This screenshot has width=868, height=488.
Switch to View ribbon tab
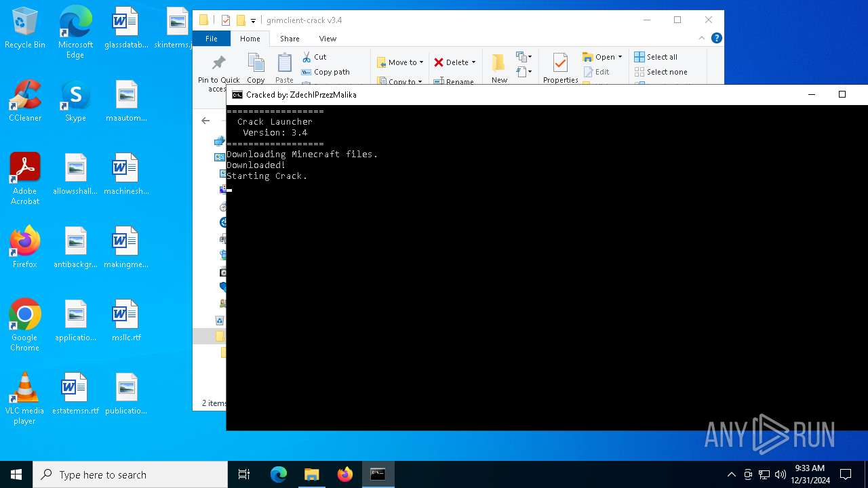click(328, 39)
